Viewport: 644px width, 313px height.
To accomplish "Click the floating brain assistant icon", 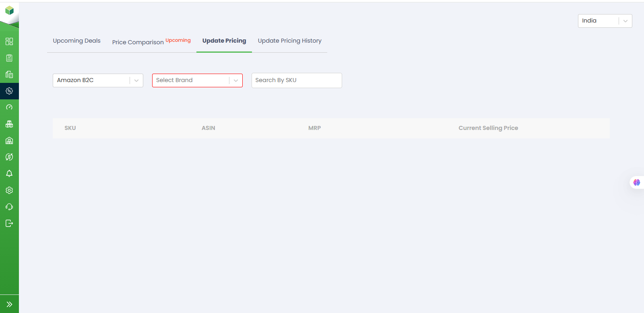I will coord(636,182).
